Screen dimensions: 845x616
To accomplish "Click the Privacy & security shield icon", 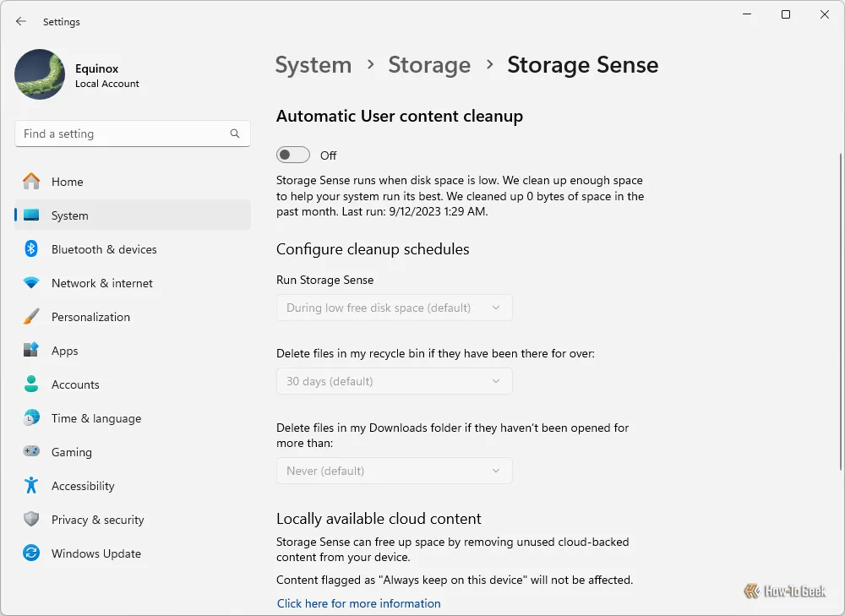I will (x=31, y=519).
